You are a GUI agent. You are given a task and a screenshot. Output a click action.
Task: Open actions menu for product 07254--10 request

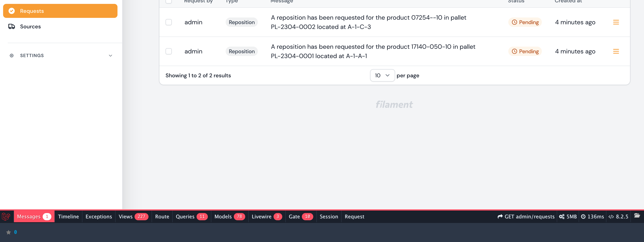coord(616,22)
